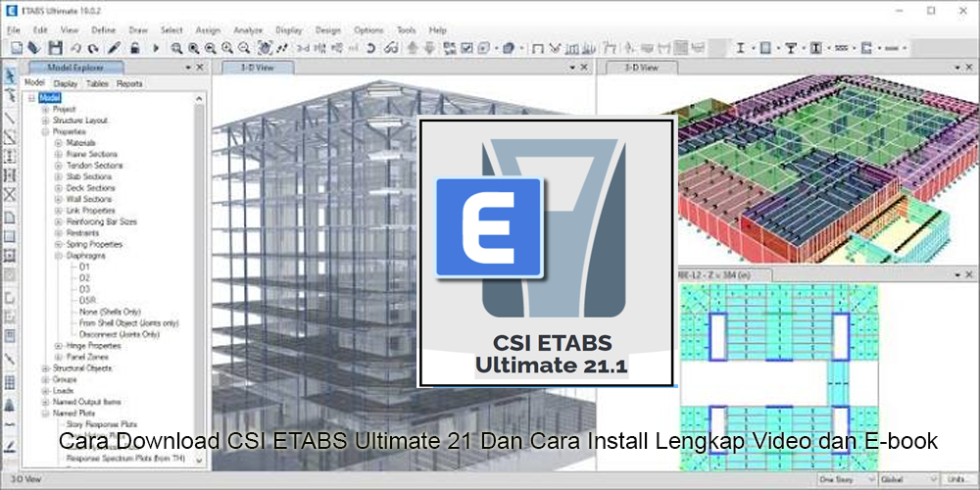Click the restore previous zoom icon

[x=211, y=48]
